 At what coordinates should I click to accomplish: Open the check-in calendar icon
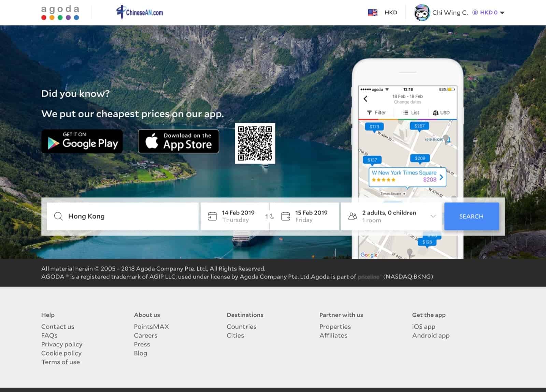tap(212, 216)
